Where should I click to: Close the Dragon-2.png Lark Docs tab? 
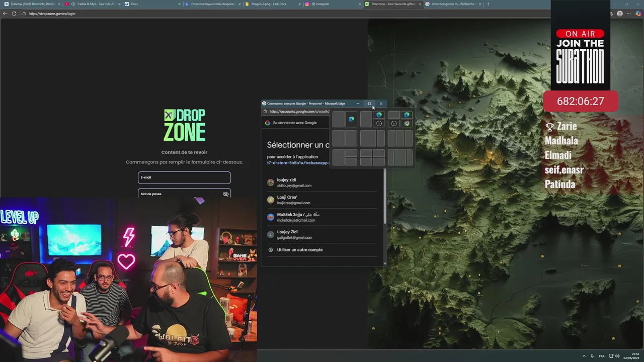(299, 4)
